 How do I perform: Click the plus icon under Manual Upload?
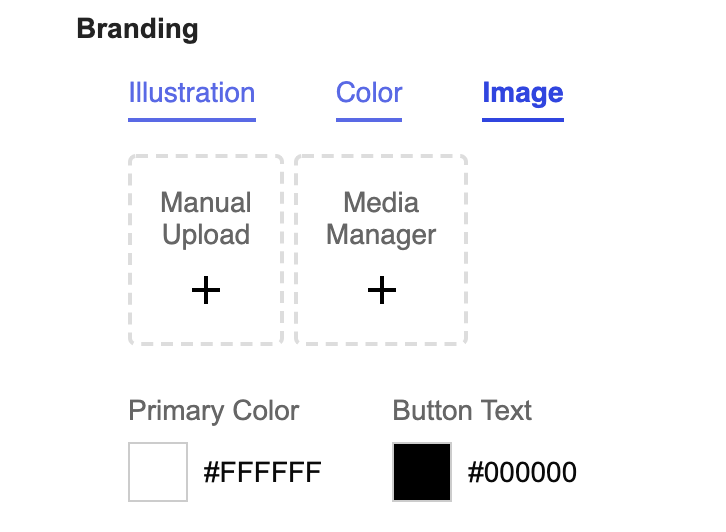[206, 290]
